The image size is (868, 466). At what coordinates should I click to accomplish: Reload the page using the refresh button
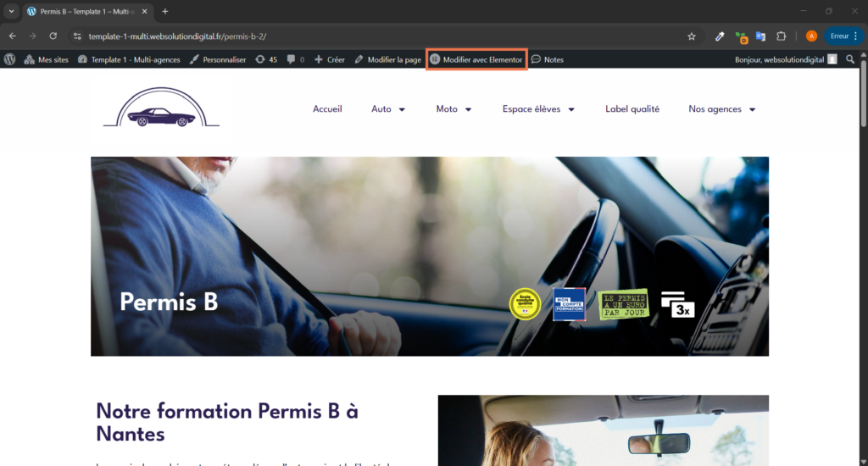coord(53,36)
